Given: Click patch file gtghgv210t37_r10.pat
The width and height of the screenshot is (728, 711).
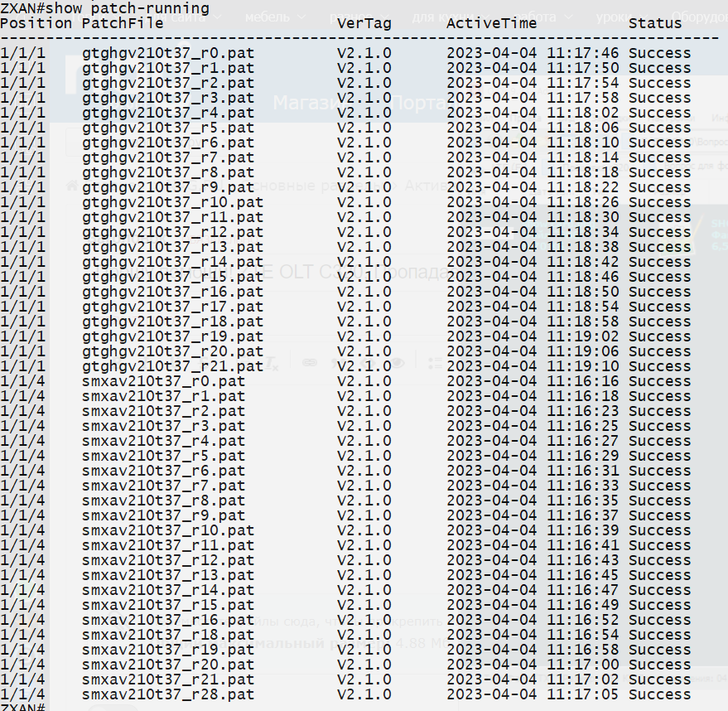Looking at the screenshot, I should click(173, 202).
